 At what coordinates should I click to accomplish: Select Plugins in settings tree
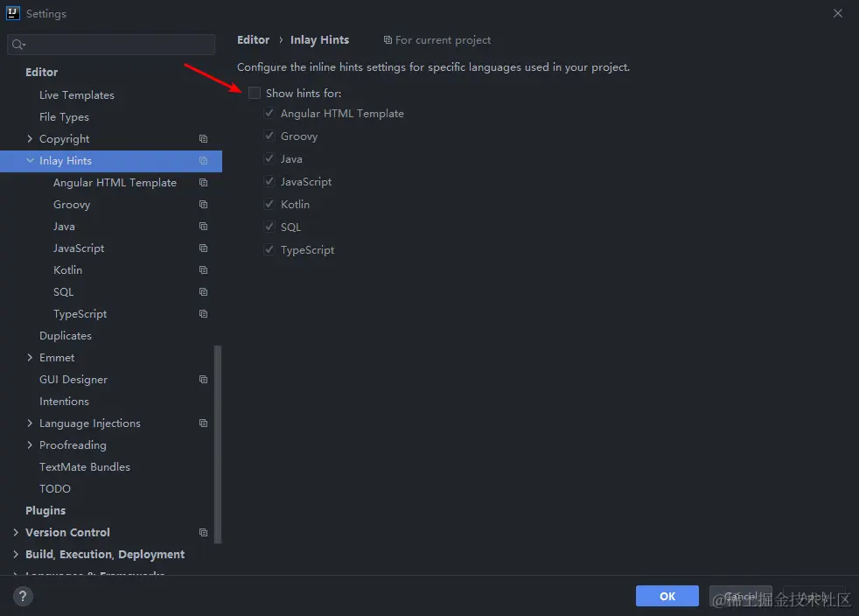45,511
